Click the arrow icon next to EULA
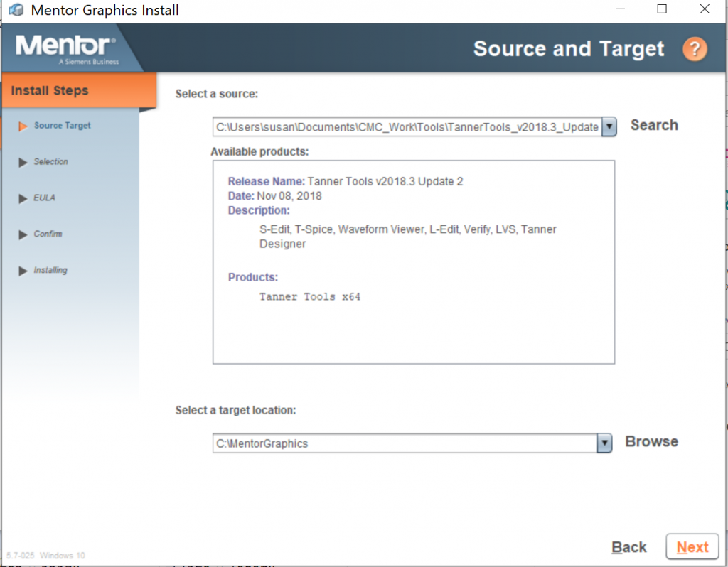The width and height of the screenshot is (728, 567). pos(23,198)
